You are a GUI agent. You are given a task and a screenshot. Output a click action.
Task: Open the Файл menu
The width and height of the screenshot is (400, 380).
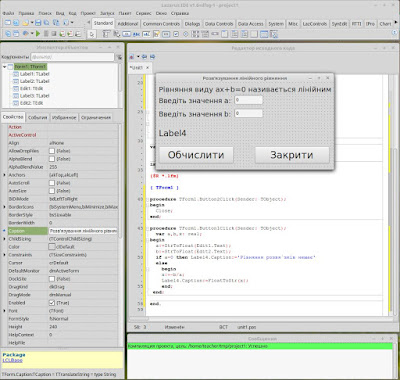point(8,13)
